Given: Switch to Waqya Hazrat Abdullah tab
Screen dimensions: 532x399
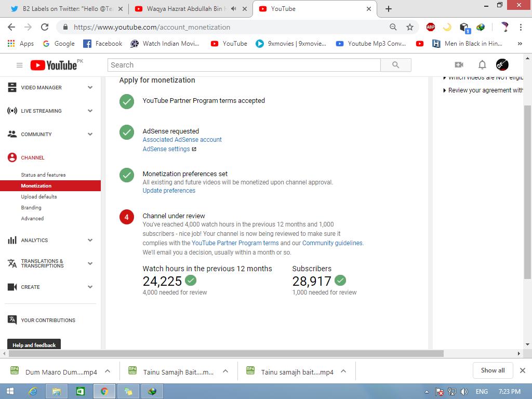Looking at the screenshot, I should coord(185,9).
